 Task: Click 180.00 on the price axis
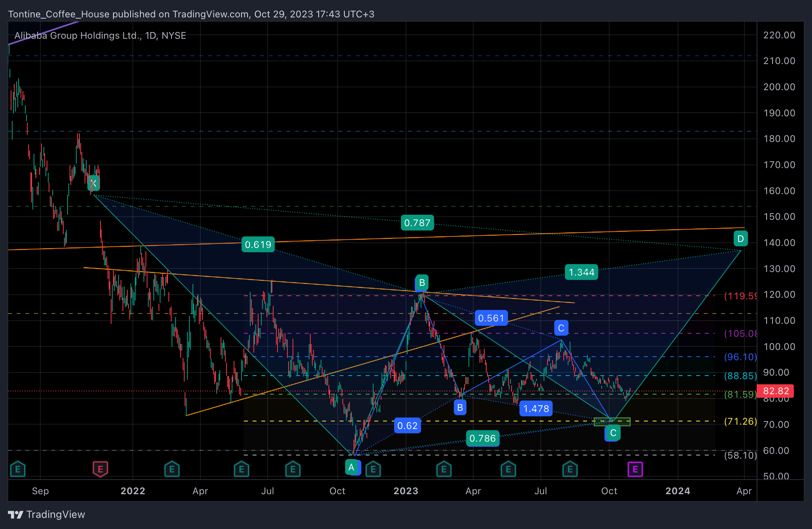(x=779, y=139)
